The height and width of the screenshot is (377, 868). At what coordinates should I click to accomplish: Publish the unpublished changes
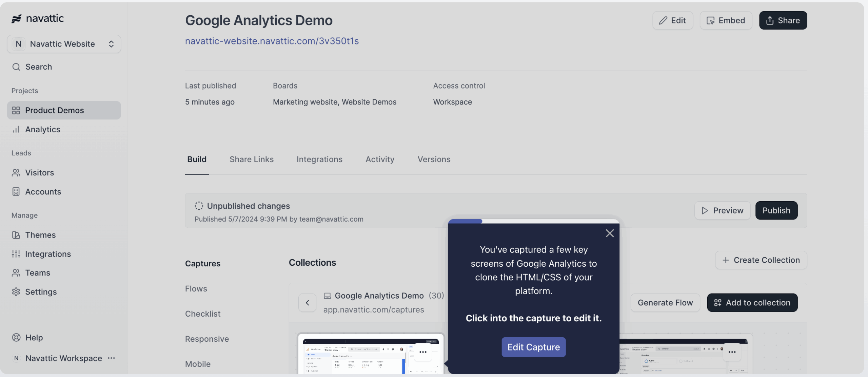[x=776, y=210]
